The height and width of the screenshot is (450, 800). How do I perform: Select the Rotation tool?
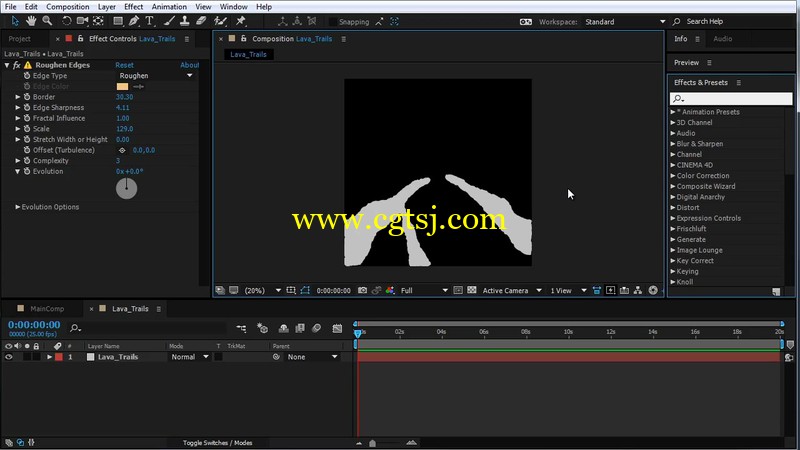(66, 21)
